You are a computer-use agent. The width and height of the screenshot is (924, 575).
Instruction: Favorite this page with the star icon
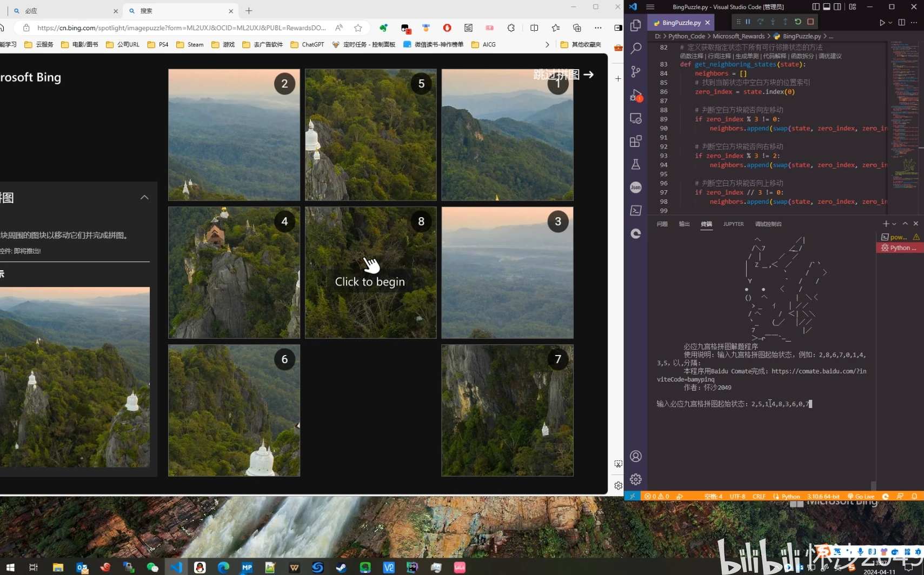pos(358,28)
